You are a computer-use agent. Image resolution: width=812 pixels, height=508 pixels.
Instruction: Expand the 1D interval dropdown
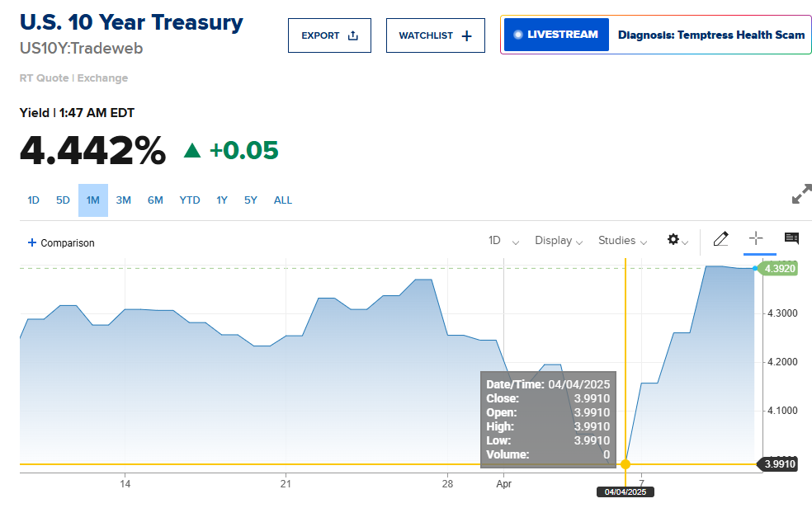click(503, 241)
